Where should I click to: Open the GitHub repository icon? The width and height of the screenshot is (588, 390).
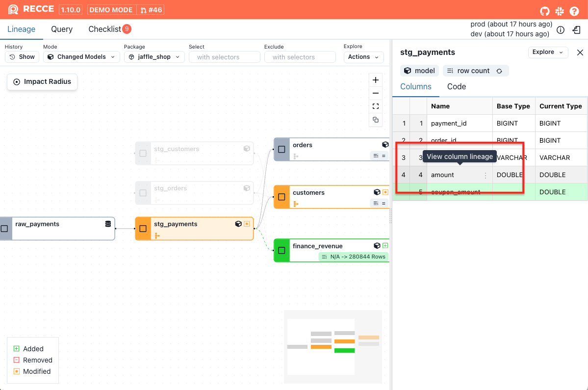coord(545,10)
